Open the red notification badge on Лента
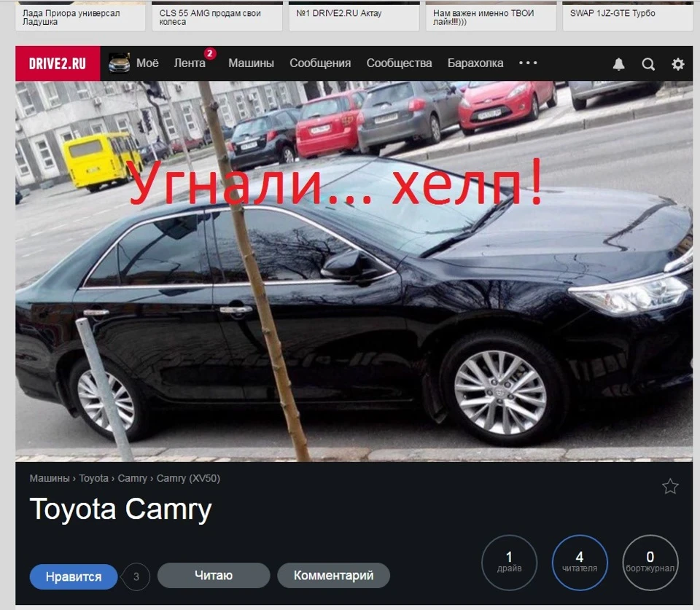The image size is (700, 610). (210, 53)
